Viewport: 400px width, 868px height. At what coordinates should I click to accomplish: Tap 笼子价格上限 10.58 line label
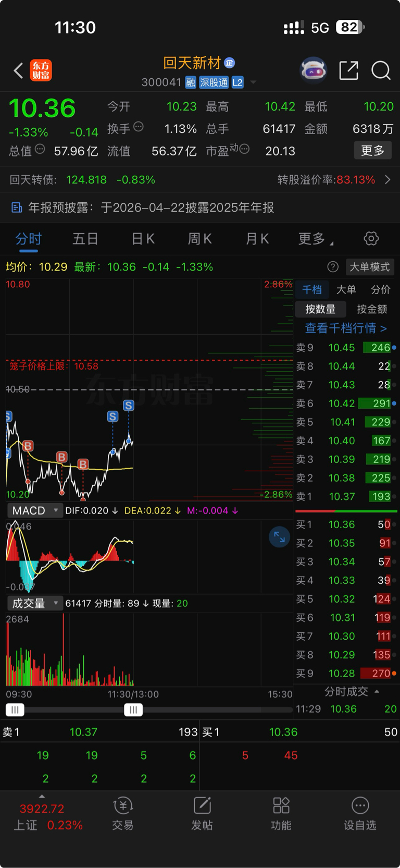pos(54,366)
